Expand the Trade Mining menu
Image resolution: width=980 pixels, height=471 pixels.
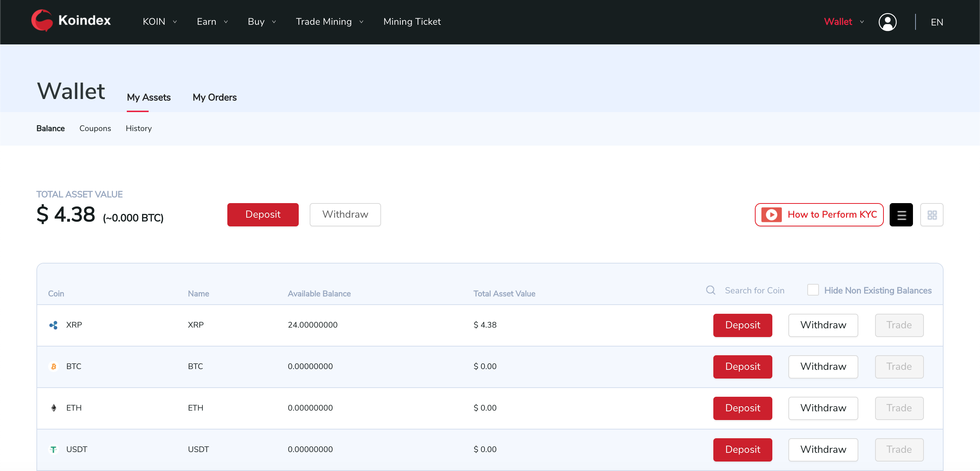pyautogui.click(x=329, y=22)
